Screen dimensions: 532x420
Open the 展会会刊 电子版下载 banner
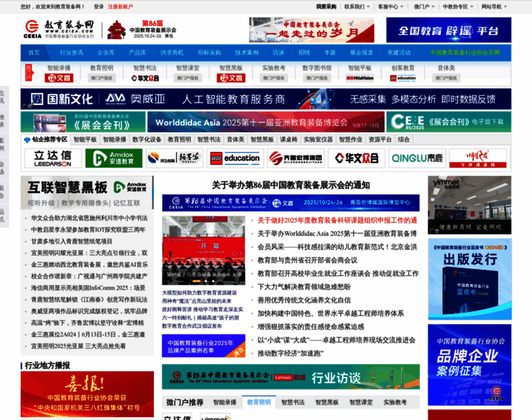pos(449,122)
